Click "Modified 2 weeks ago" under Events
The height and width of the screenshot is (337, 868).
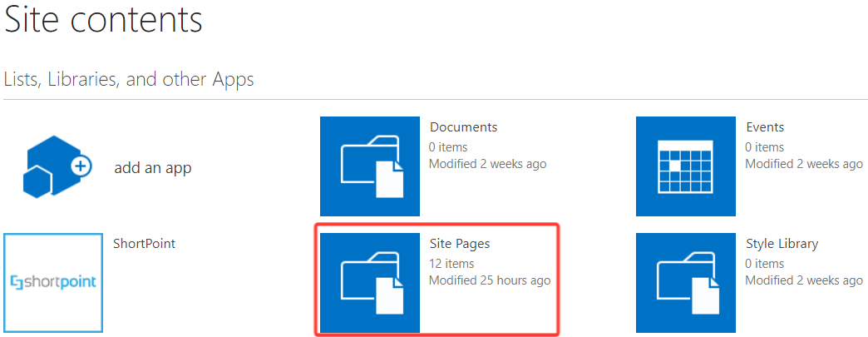pos(804,164)
